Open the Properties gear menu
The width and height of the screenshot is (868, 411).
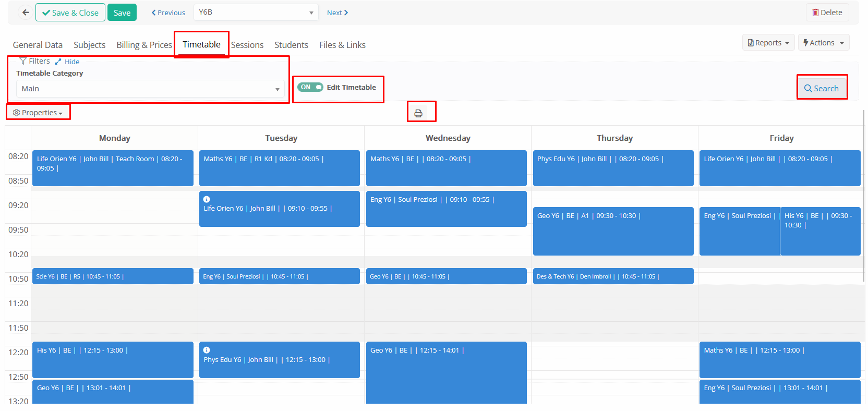tap(38, 113)
